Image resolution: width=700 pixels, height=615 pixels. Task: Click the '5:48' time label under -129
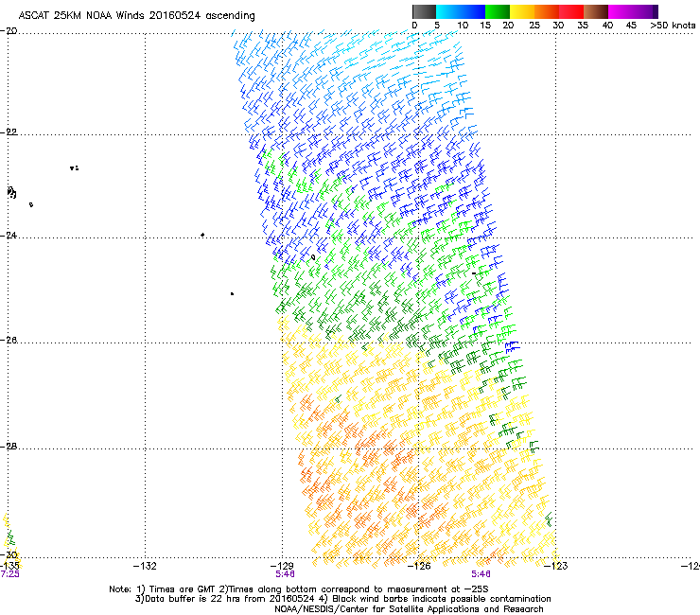(285, 574)
